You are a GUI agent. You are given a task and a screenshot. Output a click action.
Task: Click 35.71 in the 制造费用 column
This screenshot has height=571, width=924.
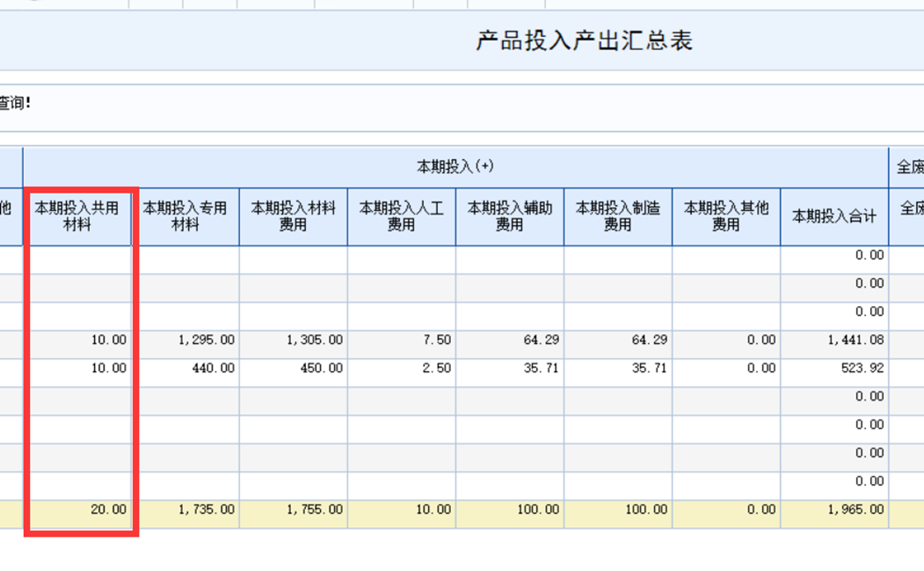[x=618, y=373]
